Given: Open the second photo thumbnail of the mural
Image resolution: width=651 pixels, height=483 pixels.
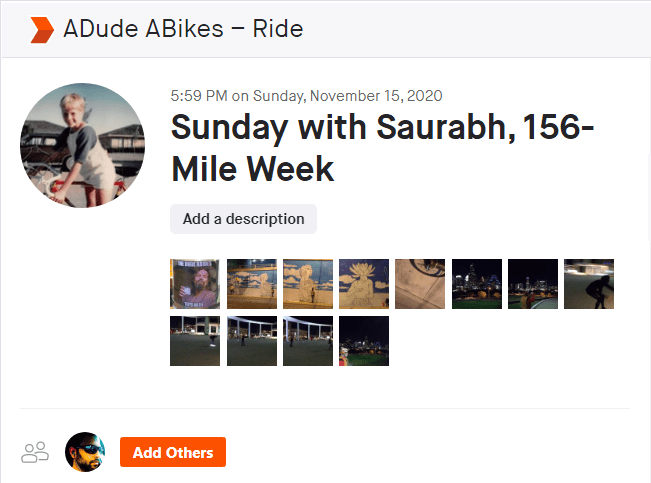Looking at the screenshot, I should (252, 284).
